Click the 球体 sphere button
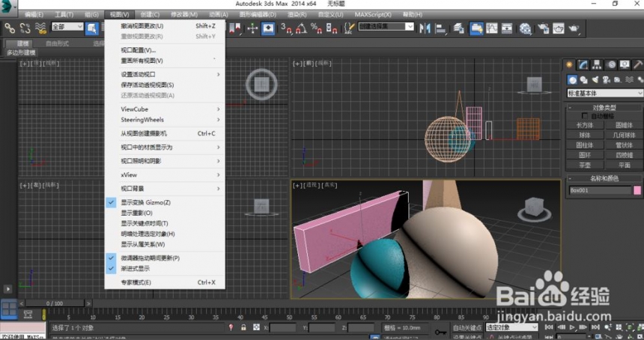Image resolution: width=644 pixels, height=340 pixels. pos(585,135)
